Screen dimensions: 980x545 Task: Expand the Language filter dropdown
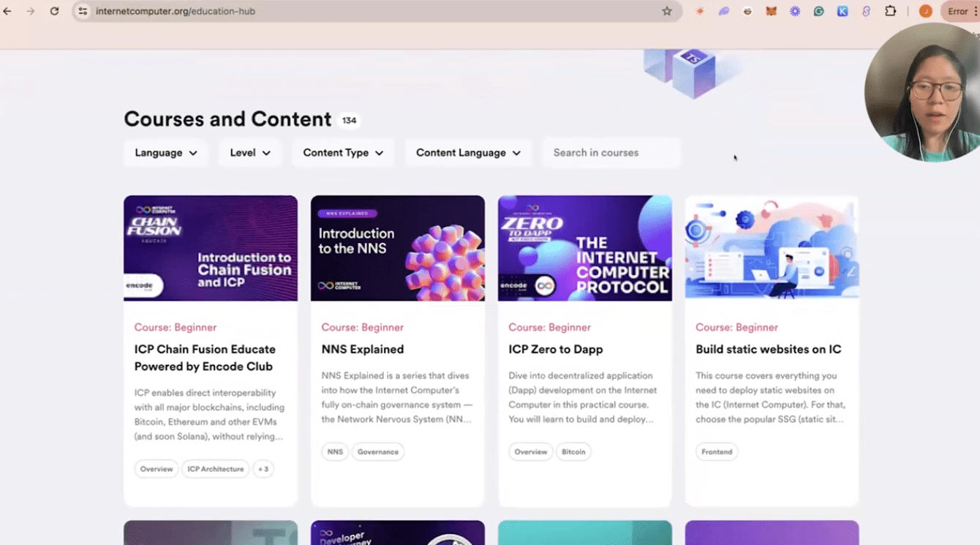[166, 153]
